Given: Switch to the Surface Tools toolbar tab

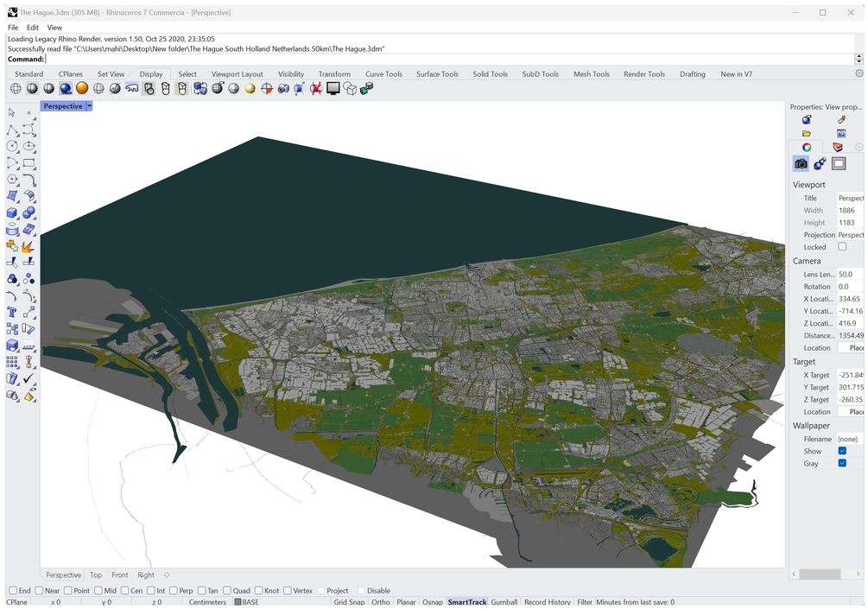Looking at the screenshot, I should click(x=437, y=74).
